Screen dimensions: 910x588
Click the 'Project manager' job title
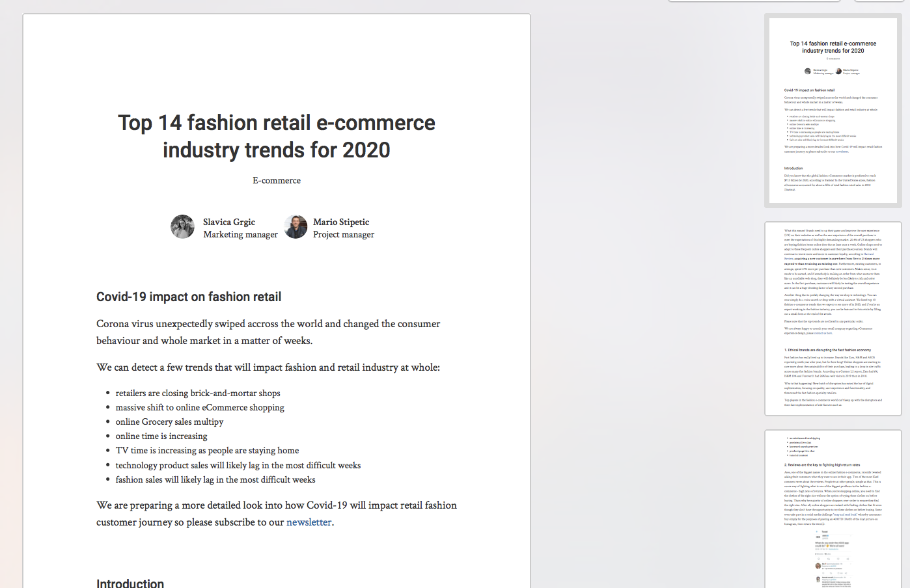[x=344, y=235]
